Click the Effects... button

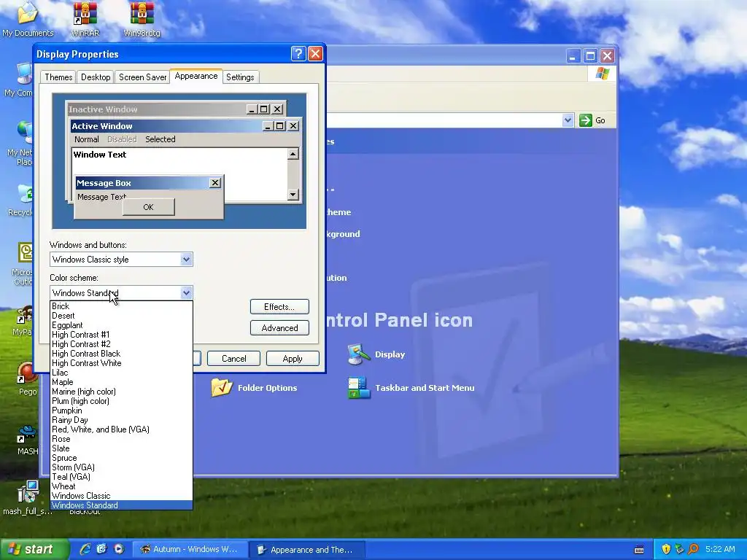[x=279, y=307]
